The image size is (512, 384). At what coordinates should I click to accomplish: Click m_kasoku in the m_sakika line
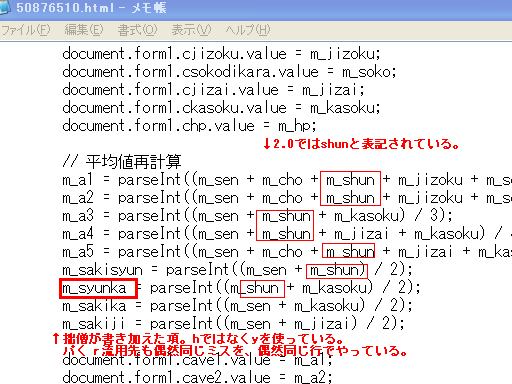point(326,306)
